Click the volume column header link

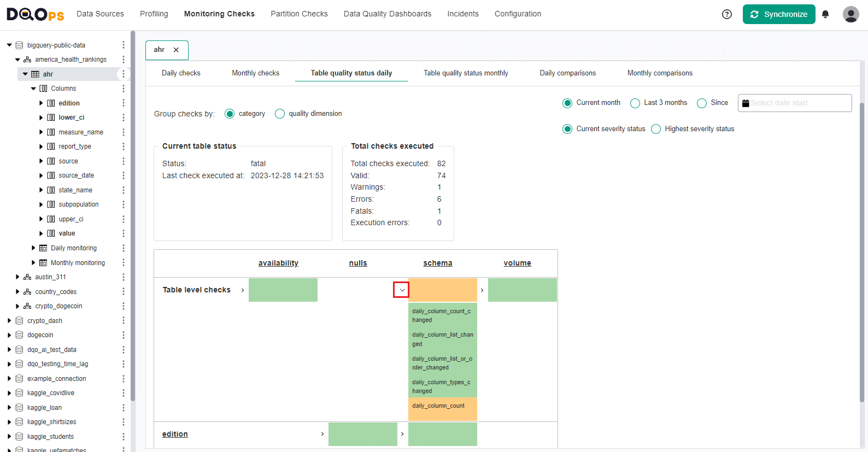click(x=518, y=263)
